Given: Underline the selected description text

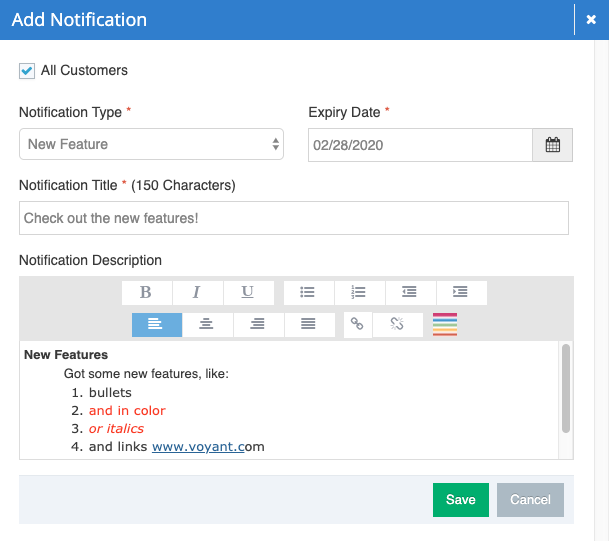Looking at the screenshot, I should [x=248, y=292].
